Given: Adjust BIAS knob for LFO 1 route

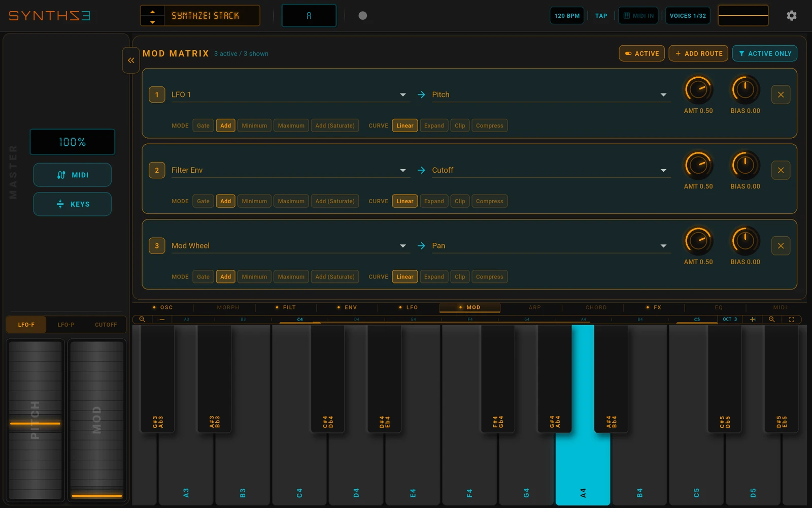Looking at the screenshot, I should pyautogui.click(x=745, y=90).
